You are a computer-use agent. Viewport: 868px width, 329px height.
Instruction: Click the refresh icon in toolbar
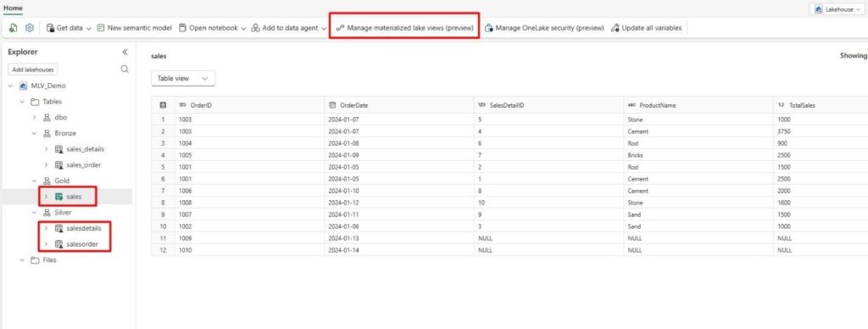click(14, 28)
